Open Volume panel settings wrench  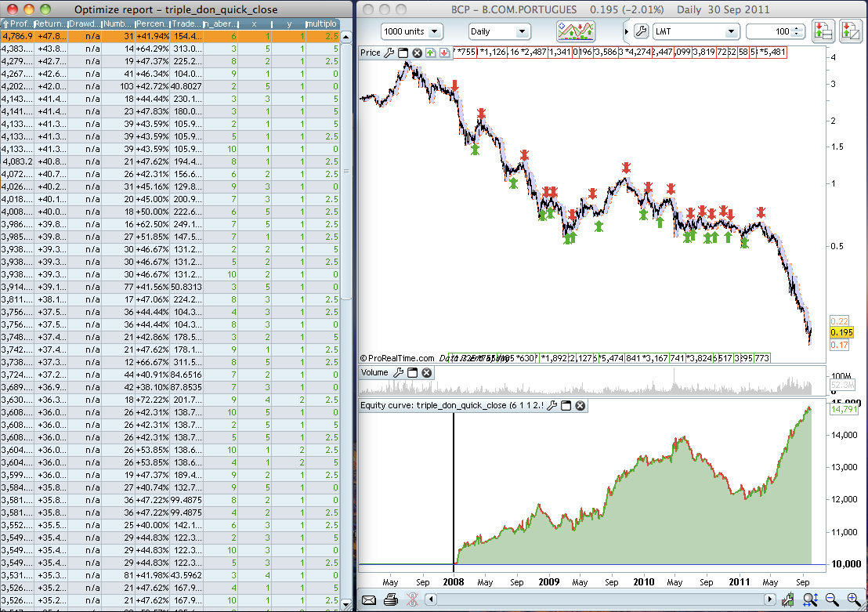pyautogui.click(x=398, y=373)
